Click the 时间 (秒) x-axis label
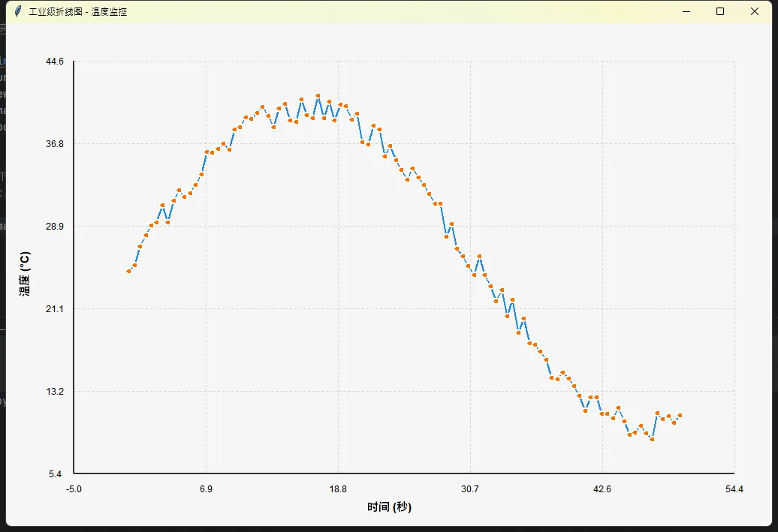Image resolution: width=778 pixels, height=532 pixels. coord(389,507)
